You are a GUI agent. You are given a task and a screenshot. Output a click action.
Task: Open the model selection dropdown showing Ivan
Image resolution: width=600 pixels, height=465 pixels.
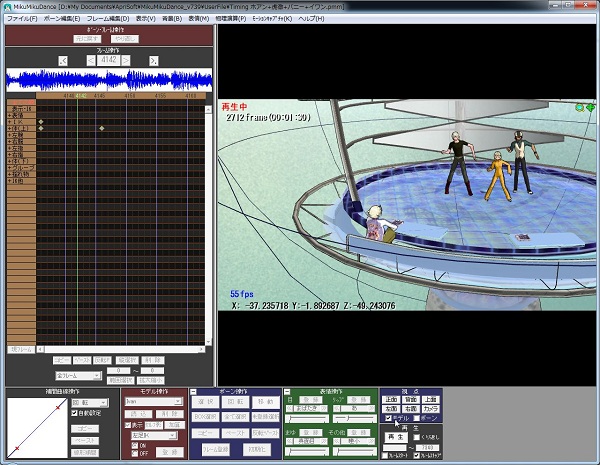click(153, 401)
